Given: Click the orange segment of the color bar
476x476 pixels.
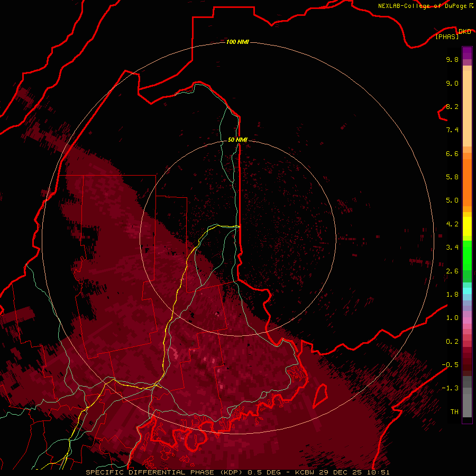Looking at the screenshot, I should pyautogui.click(x=467, y=182).
